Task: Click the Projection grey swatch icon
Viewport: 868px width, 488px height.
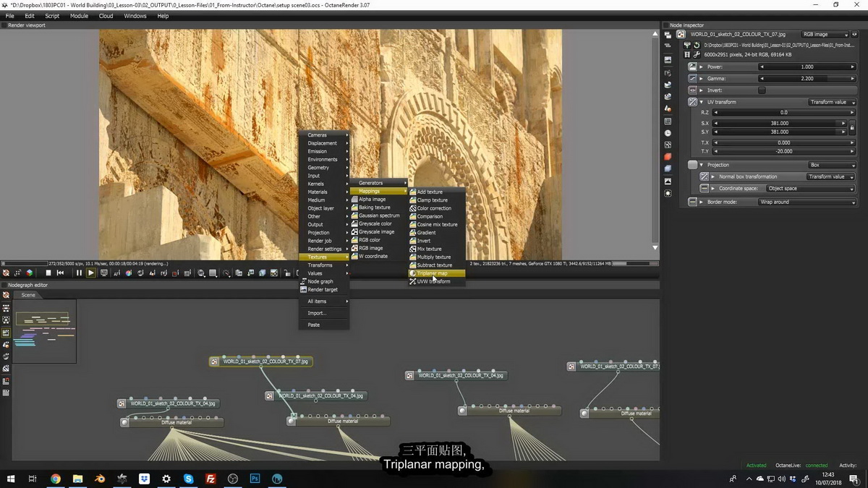Action: (x=692, y=165)
